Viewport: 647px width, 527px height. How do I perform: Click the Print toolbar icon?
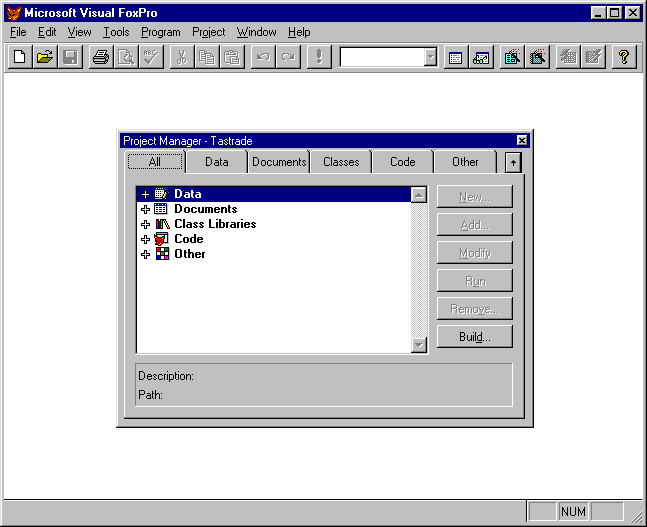[101, 57]
